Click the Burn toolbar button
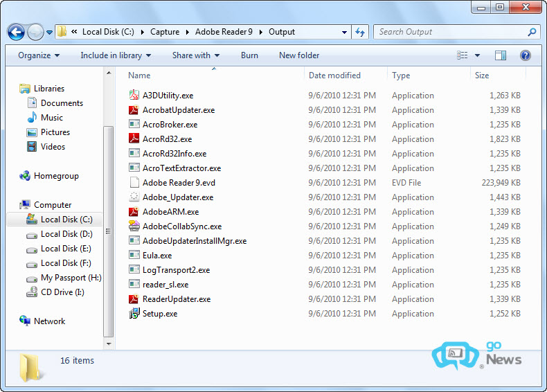547x392 pixels. coord(249,55)
